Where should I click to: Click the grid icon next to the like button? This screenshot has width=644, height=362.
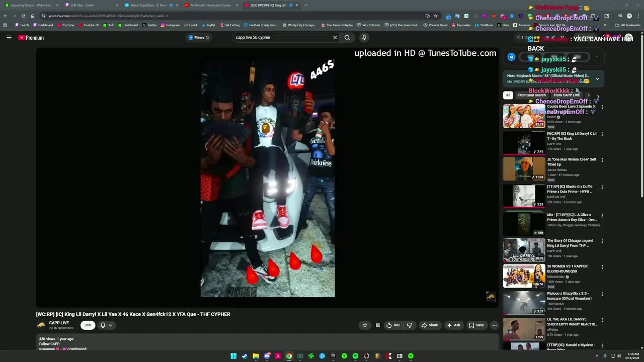click(x=378, y=325)
